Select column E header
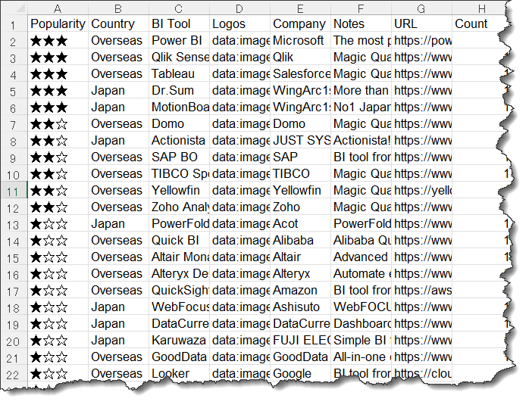 301,8
